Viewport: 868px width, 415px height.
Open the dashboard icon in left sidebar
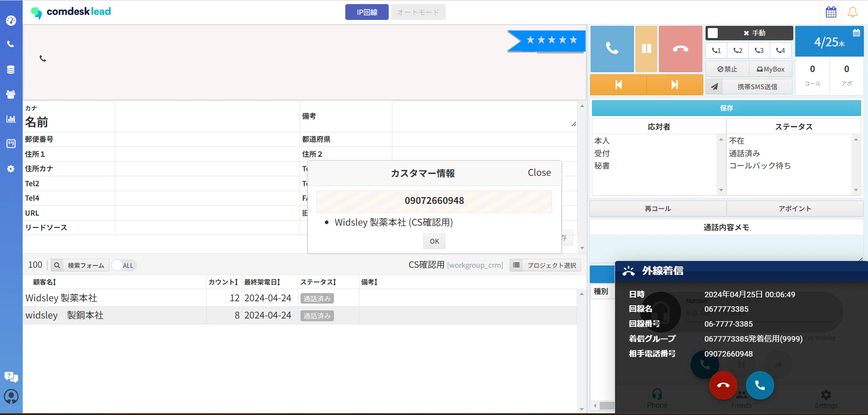coord(11,20)
